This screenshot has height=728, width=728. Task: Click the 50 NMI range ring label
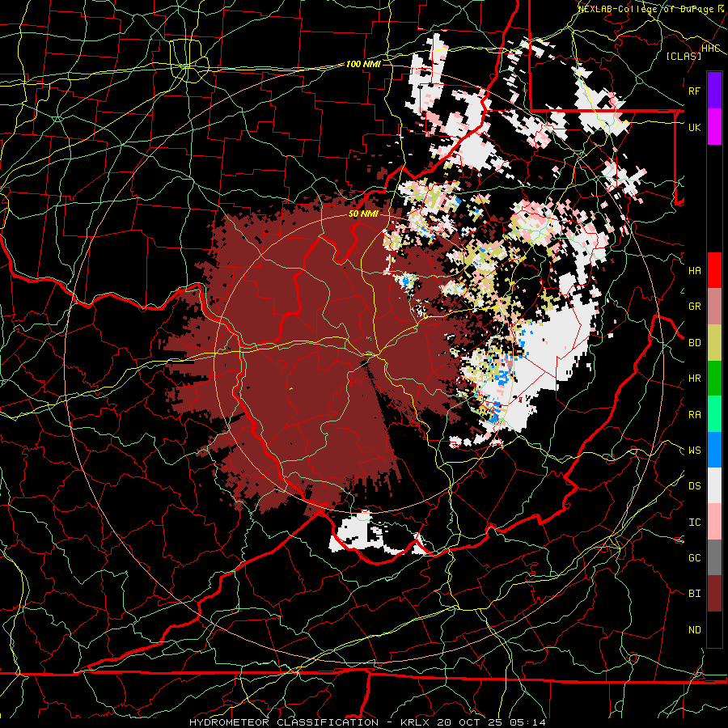pos(363,214)
